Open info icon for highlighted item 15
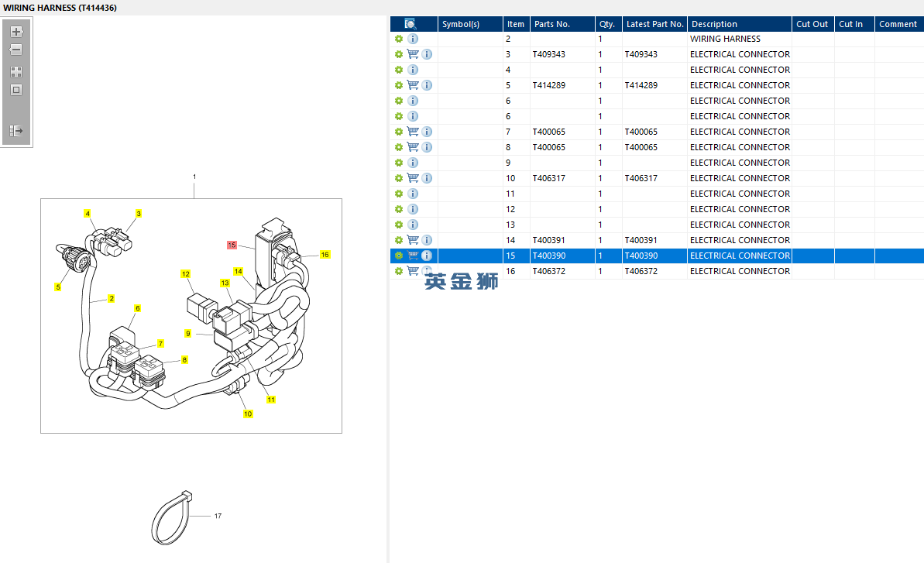 click(428, 256)
